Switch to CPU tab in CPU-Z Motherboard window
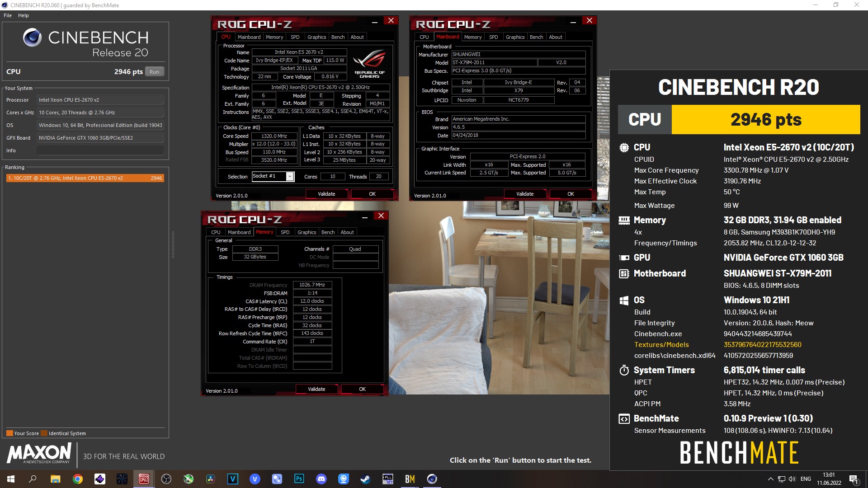This screenshot has width=868, height=488. point(424,37)
